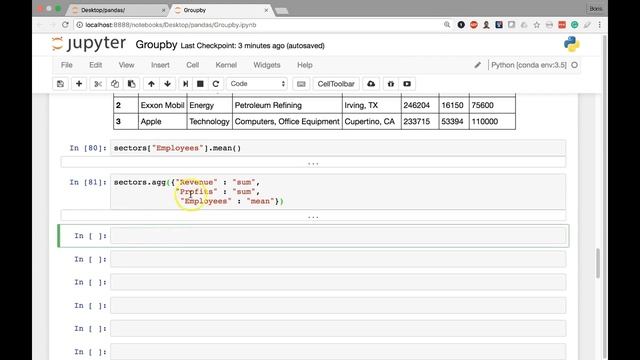Image resolution: width=640 pixels, height=360 pixels.
Task: Move selected cell up arrow
Action: pyautogui.click(x=151, y=84)
